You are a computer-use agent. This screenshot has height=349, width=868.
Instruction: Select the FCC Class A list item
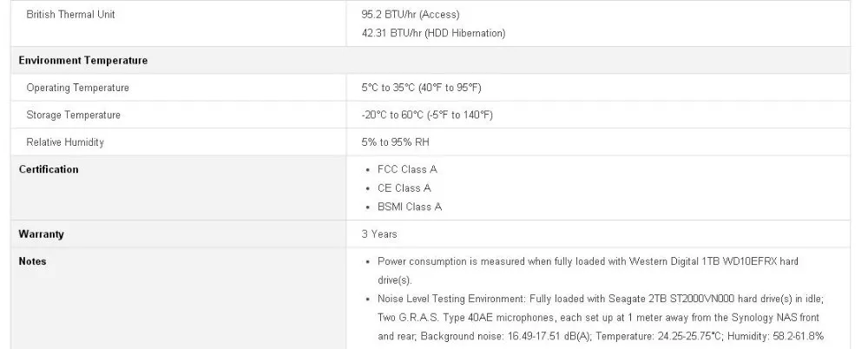(407, 169)
